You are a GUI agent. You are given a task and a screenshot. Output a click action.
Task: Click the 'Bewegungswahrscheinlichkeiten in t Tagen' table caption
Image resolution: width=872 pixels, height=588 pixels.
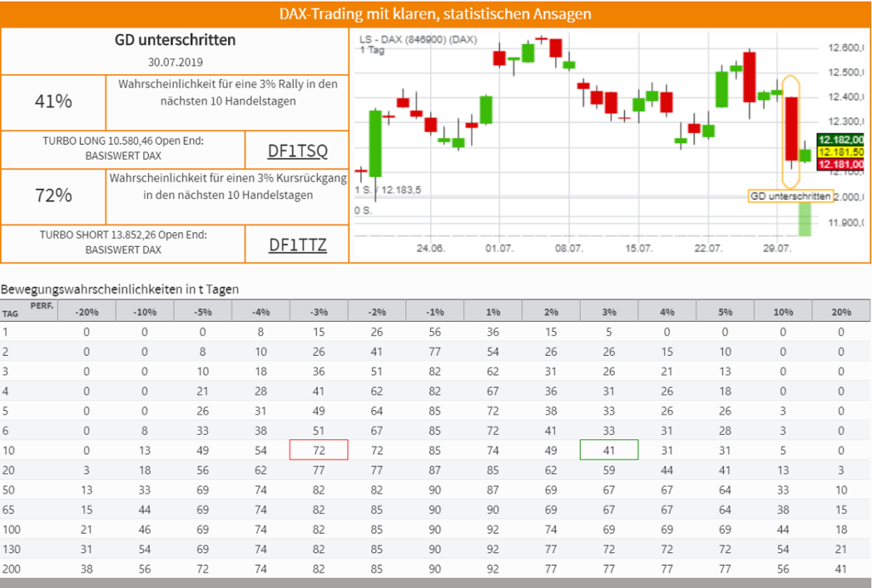click(x=119, y=289)
